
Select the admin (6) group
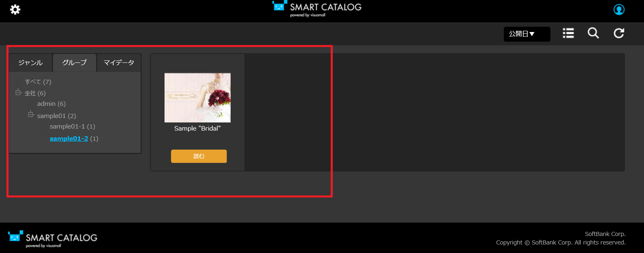coord(51,104)
